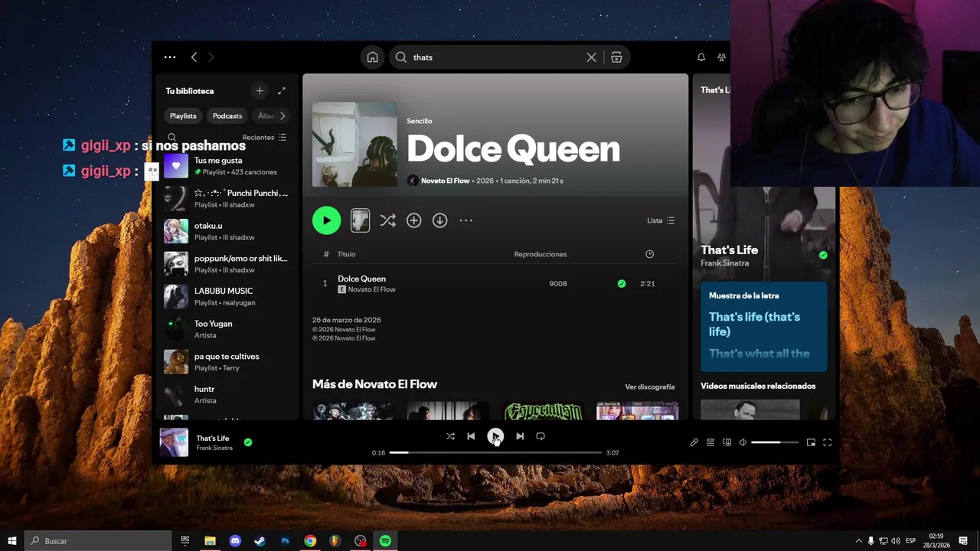
Task: Sort by duration clock icon
Action: (x=649, y=254)
